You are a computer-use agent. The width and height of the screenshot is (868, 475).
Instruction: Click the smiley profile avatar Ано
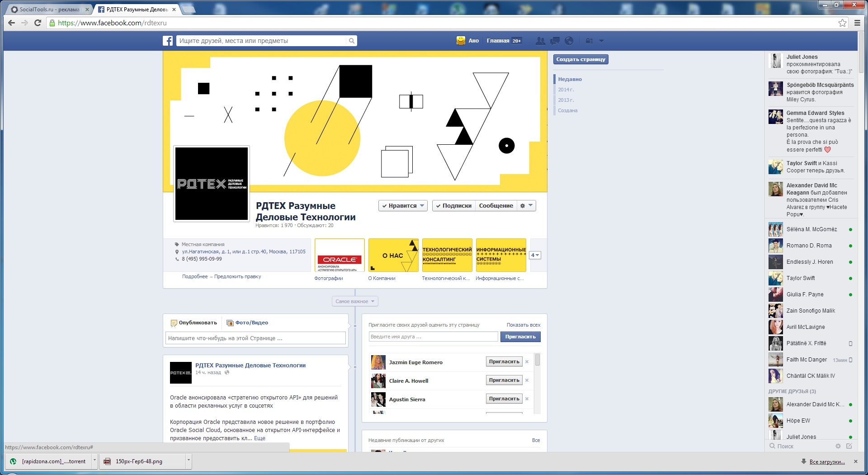point(461,41)
